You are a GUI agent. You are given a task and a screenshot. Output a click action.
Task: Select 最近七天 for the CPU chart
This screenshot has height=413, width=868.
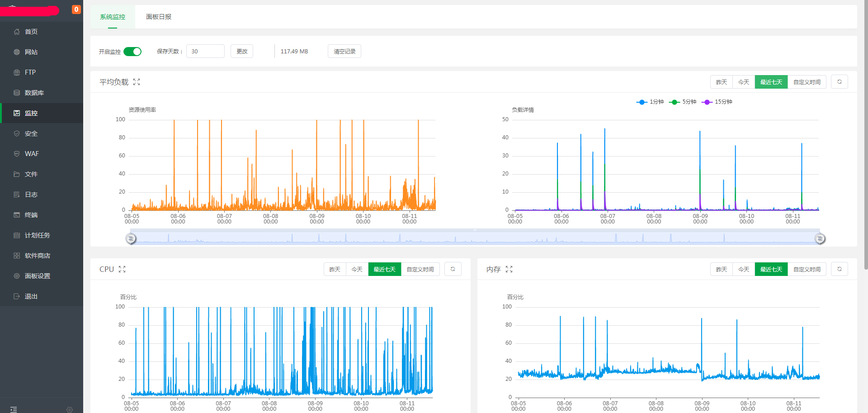coord(385,269)
